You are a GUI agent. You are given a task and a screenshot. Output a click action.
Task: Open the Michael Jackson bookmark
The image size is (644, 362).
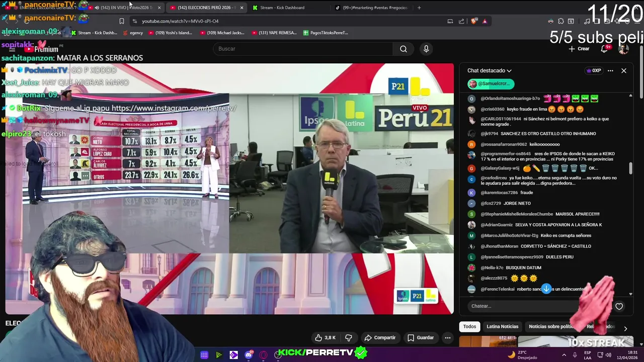pos(222,33)
